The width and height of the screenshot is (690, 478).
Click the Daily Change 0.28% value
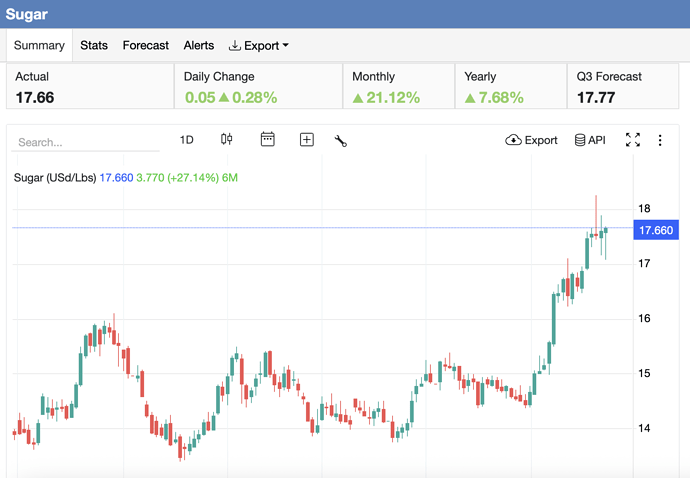pos(255,98)
